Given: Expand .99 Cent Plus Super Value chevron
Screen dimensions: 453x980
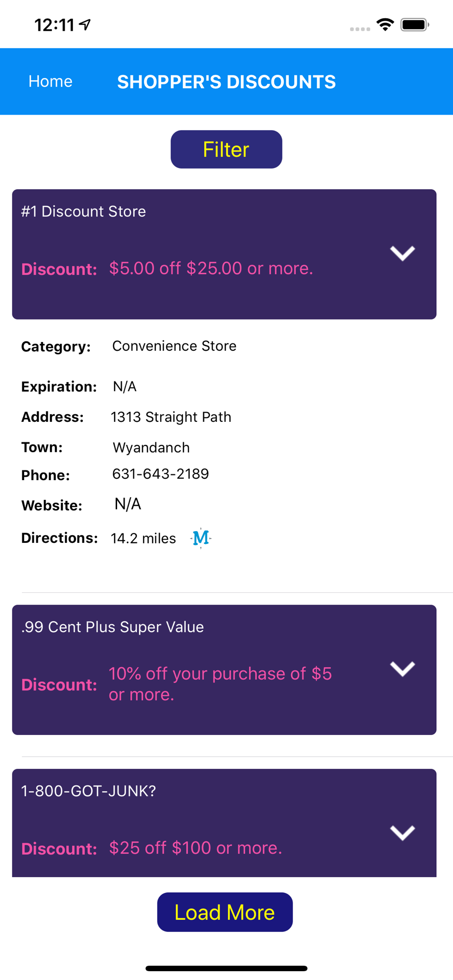Looking at the screenshot, I should pos(403,669).
